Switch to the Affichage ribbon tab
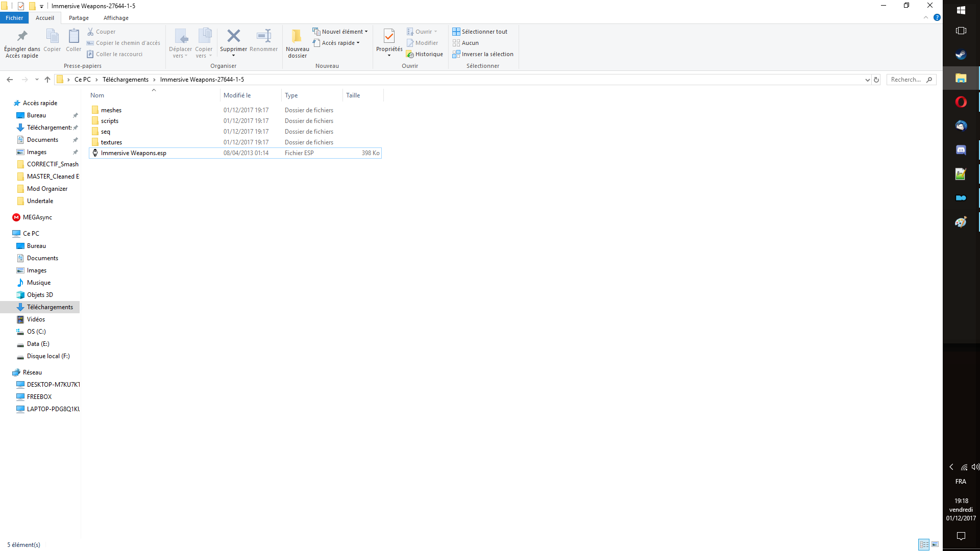This screenshot has width=980, height=551. (x=116, y=18)
